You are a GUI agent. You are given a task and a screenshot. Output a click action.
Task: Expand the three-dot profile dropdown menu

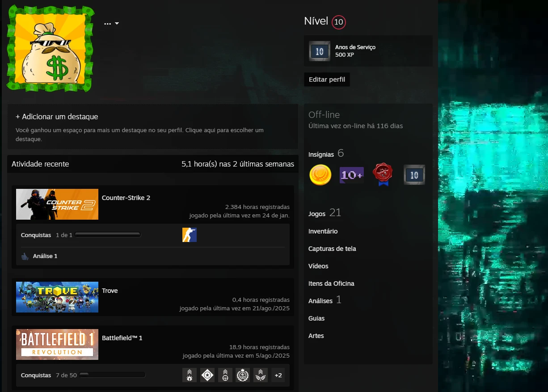tap(111, 23)
